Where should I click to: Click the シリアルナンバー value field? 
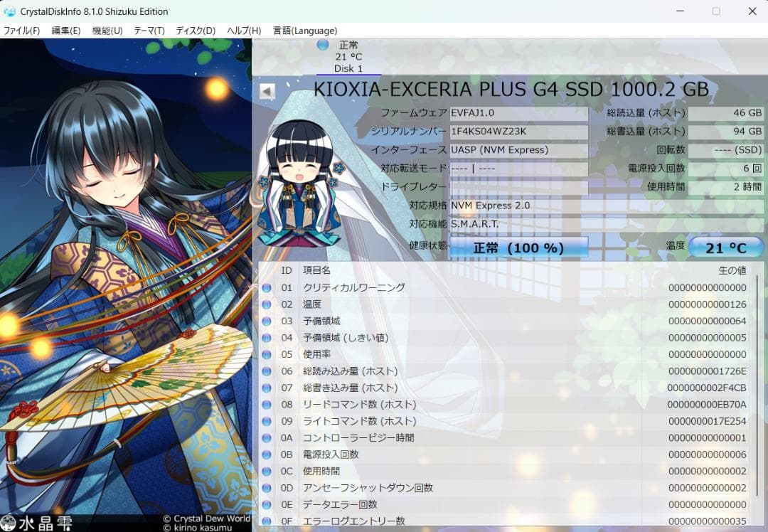pos(518,132)
